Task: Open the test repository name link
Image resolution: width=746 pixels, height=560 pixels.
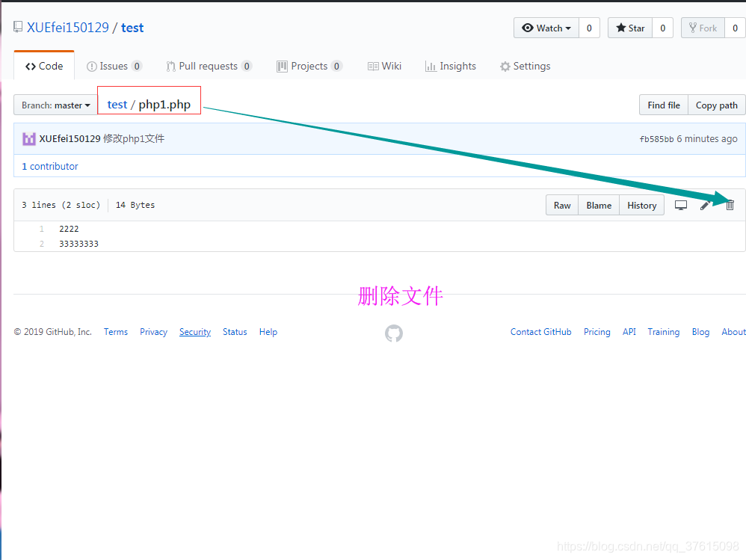Action: (x=132, y=28)
